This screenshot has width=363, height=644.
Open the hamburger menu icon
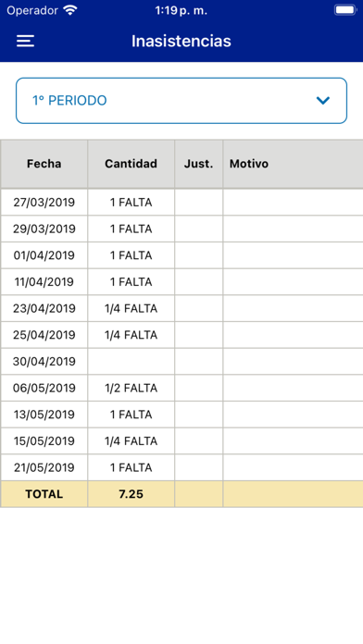pos(25,41)
